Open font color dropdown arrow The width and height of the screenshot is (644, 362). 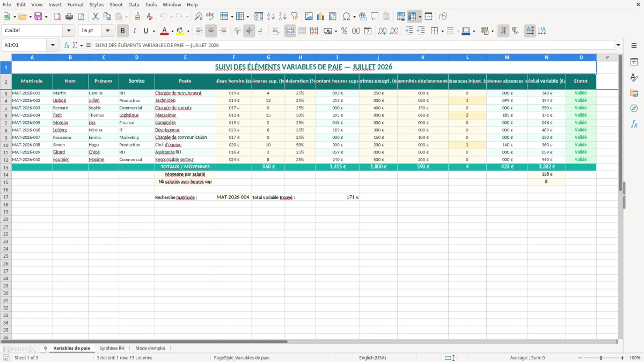(x=172, y=31)
